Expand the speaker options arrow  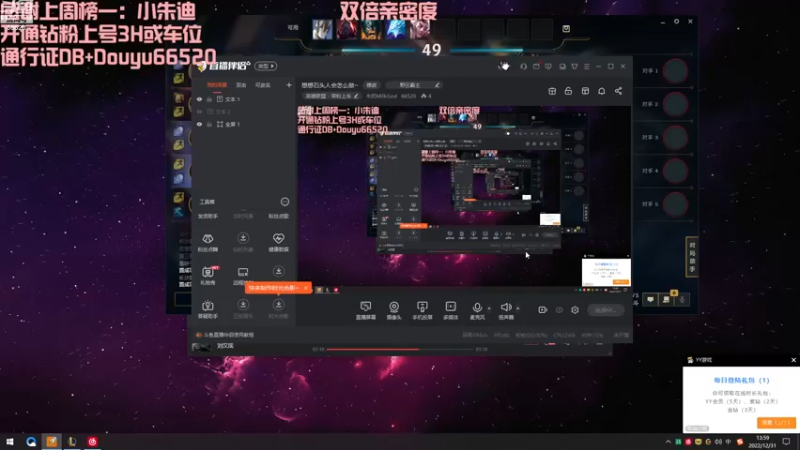pyautogui.click(x=518, y=308)
